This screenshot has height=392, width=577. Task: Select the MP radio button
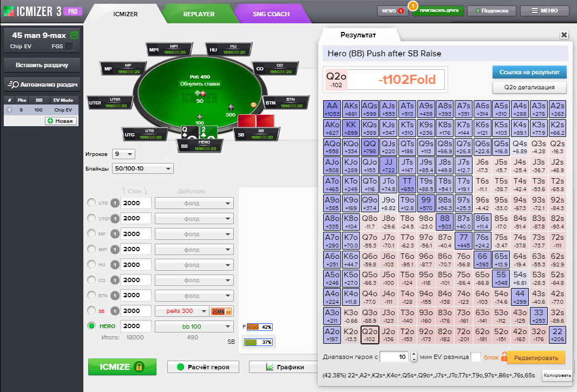coord(91,233)
